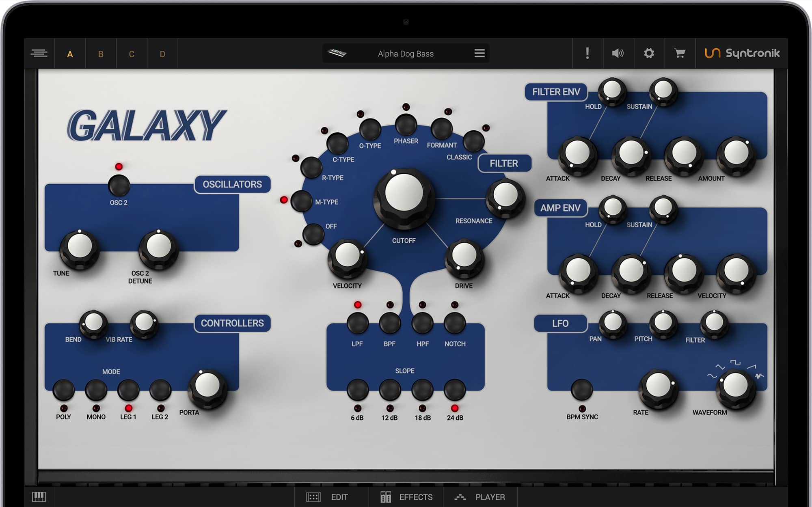Click the Amp Env SUSTAIN knob
Image resolution: width=812 pixels, height=507 pixels.
click(x=663, y=209)
